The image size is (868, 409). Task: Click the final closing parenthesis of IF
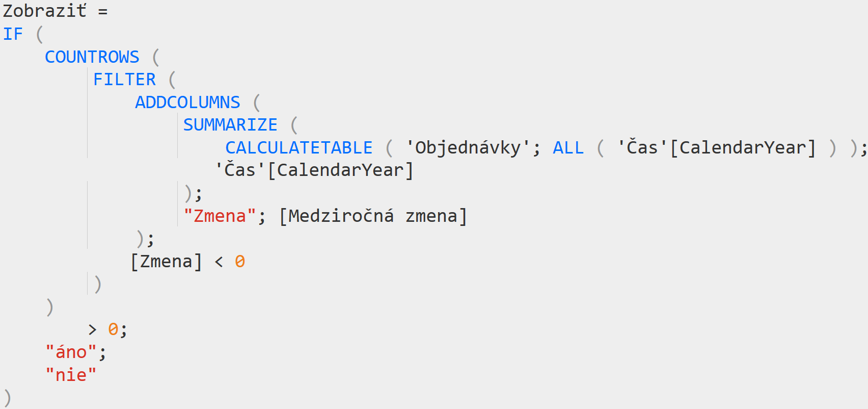pos(7,398)
